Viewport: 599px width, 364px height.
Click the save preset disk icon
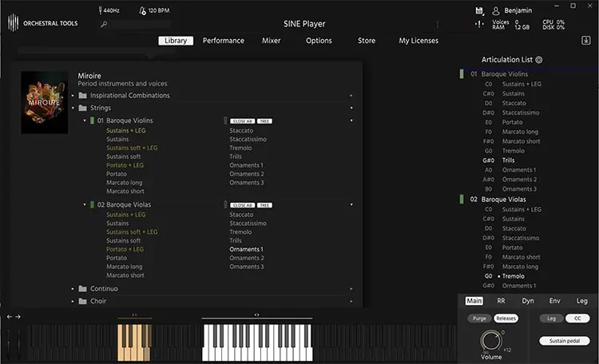(479, 10)
